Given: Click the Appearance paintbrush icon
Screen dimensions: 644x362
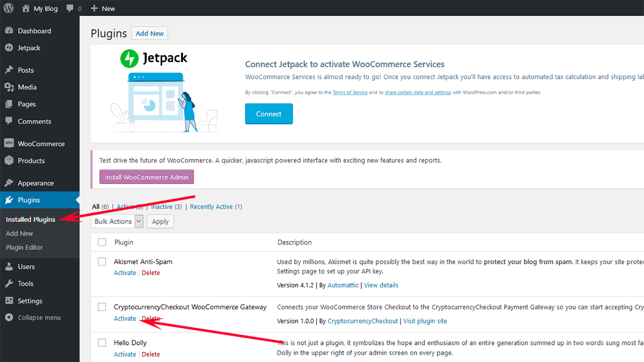Looking at the screenshot, I should coord(9,183).
